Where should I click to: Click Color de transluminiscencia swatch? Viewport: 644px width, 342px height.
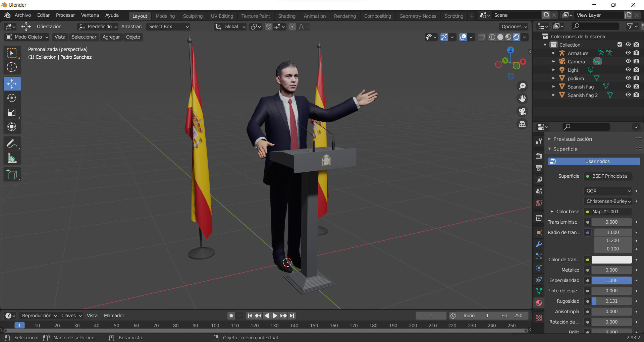click(611, 260)
